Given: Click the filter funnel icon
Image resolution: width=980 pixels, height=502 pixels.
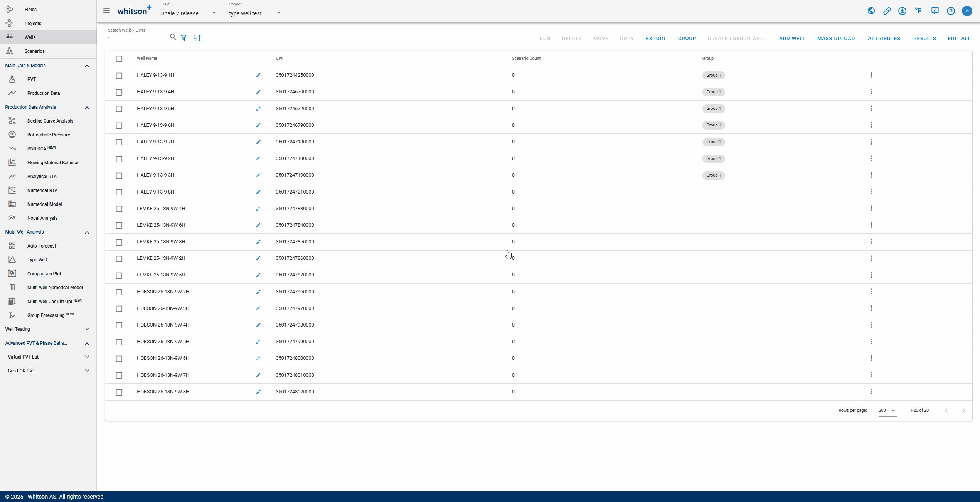Looking at the screenshot, I should click(x=184, y=38).
